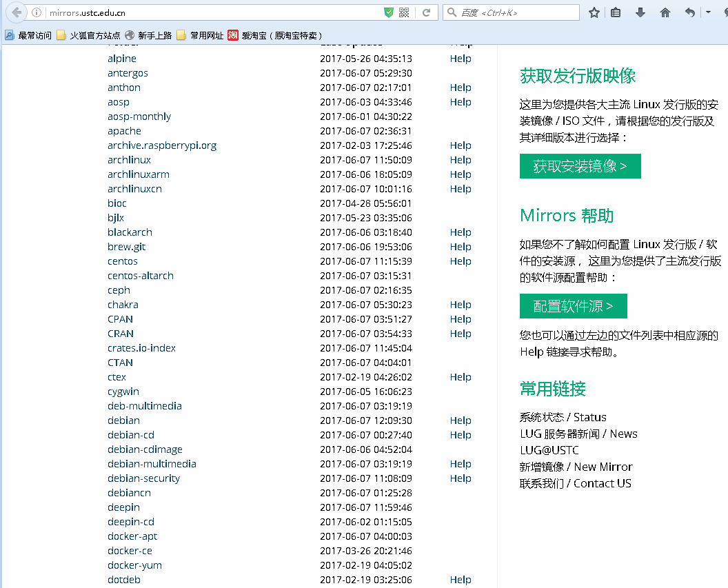Open the centos-altarch mirror link
728x588 pixels.
pyautogui.click(x=140, y=276)
